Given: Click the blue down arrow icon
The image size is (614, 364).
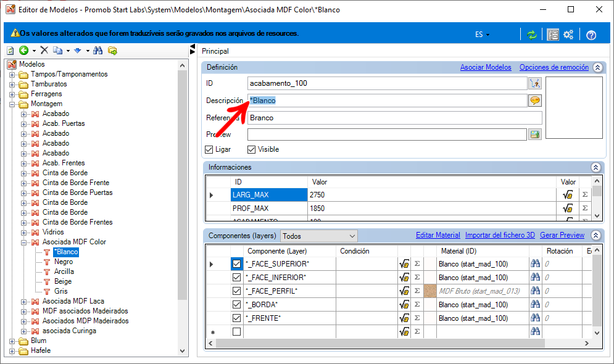Looking at the screenshot, I should click(78, 51).
